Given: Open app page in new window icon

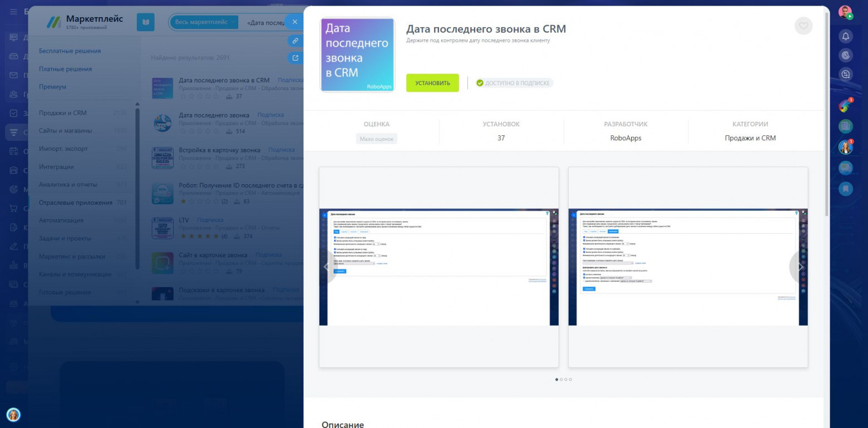Looking at the screenshot, I should [295, 58].
